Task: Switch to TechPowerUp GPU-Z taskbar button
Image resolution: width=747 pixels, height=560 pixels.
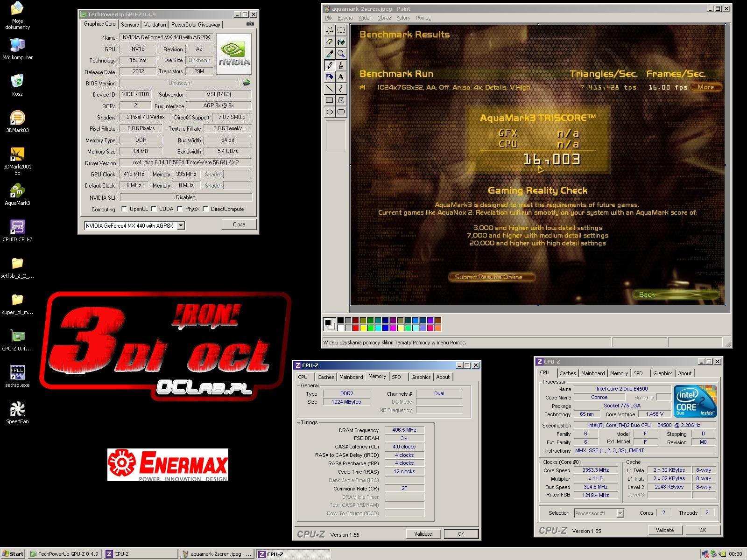Action: coord(64,554)
